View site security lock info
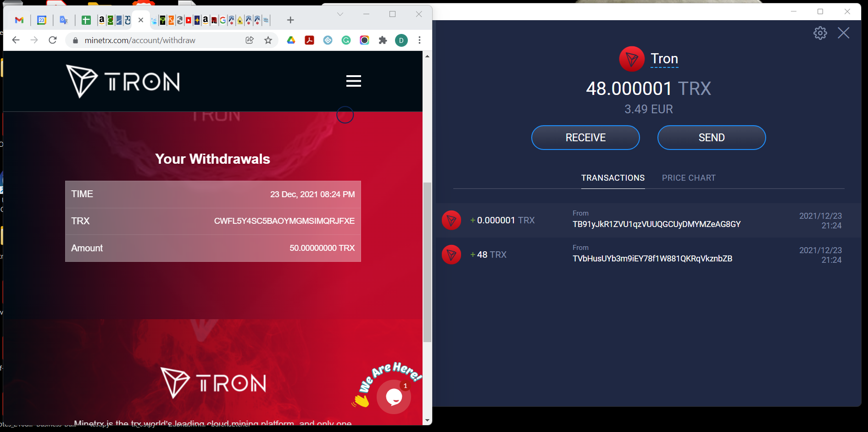 point(75,40)
